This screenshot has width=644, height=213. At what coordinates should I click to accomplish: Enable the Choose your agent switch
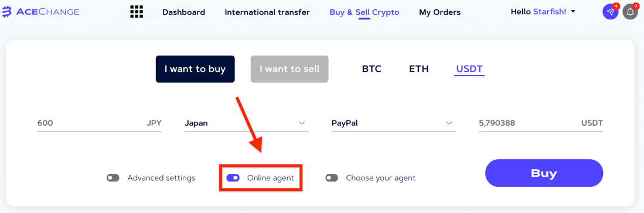coord(332,178)
